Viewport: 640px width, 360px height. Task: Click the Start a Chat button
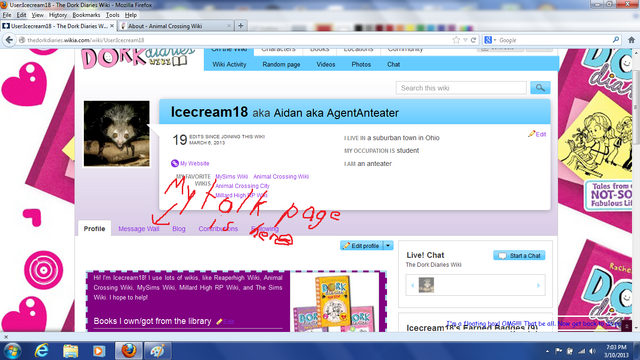tap(519, 256)
